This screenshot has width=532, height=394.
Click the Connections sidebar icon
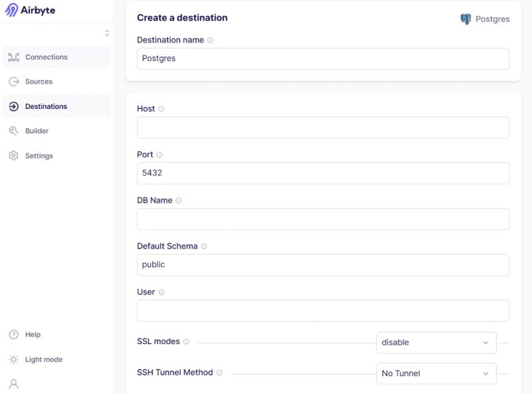13,57
